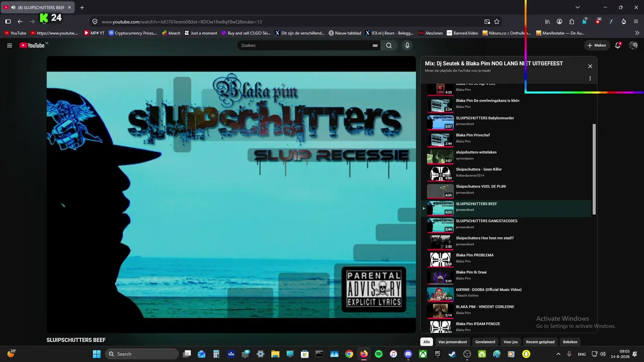The image size is (644, 362).
Task: Open the Banned.Video bookmark
Action: (462, 33)
